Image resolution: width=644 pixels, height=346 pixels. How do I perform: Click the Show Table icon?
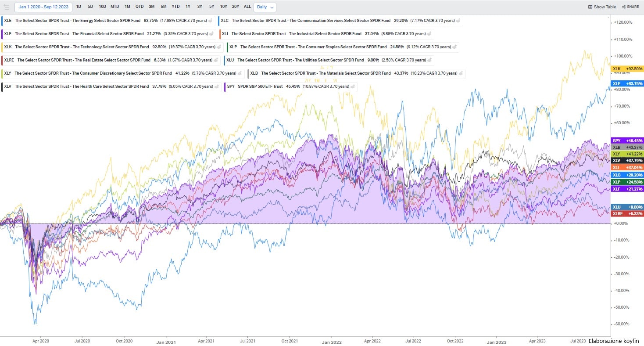[x=590, y=7]
